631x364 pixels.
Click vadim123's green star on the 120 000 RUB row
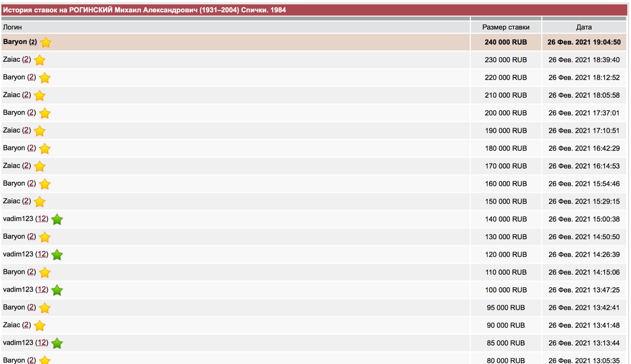[x=57, y=255]
